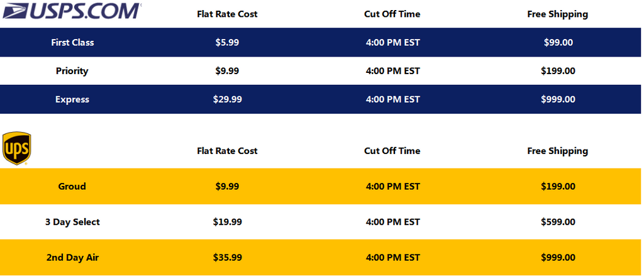Click the UPS shield logo
This screenshot has width=644, height=279.
point(16,148)
